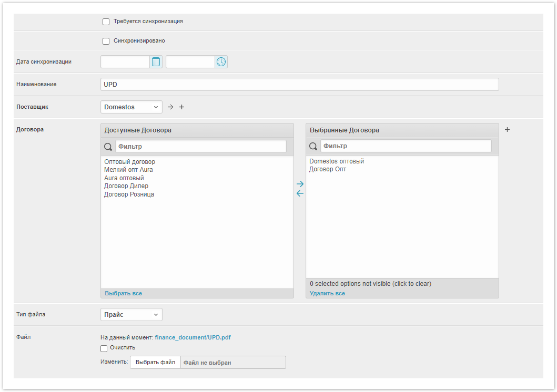Click the plus icon next to Поставщик
Viewport: 557px width, 392px height.
[x=182, y=107]
